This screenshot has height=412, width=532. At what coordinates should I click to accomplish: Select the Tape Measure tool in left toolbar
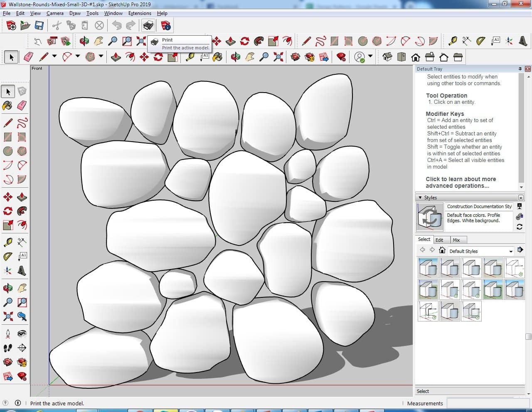point(7,242)
